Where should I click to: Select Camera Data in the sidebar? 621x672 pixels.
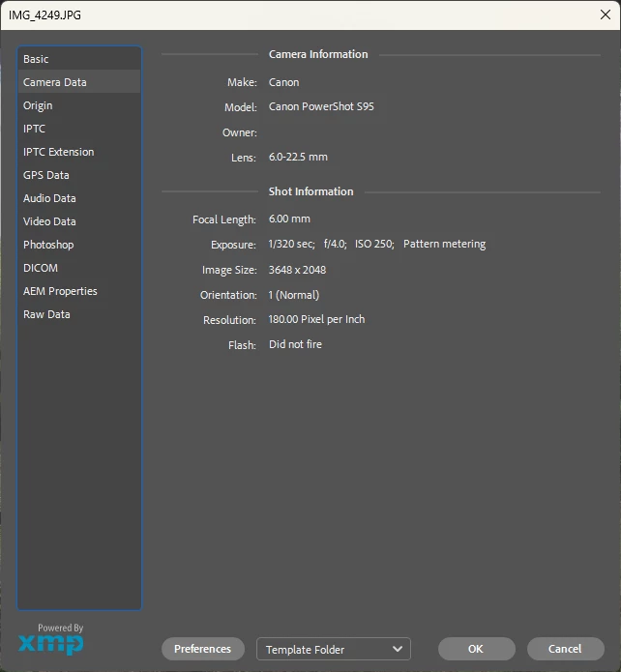click(x=79, y=82)
